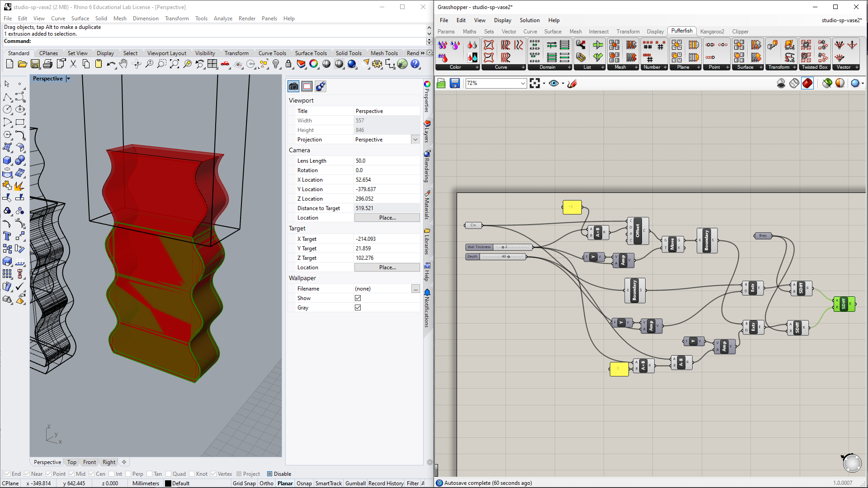
Task: Toggle Show checkbox in Wallpaper section
Action: 358,298
